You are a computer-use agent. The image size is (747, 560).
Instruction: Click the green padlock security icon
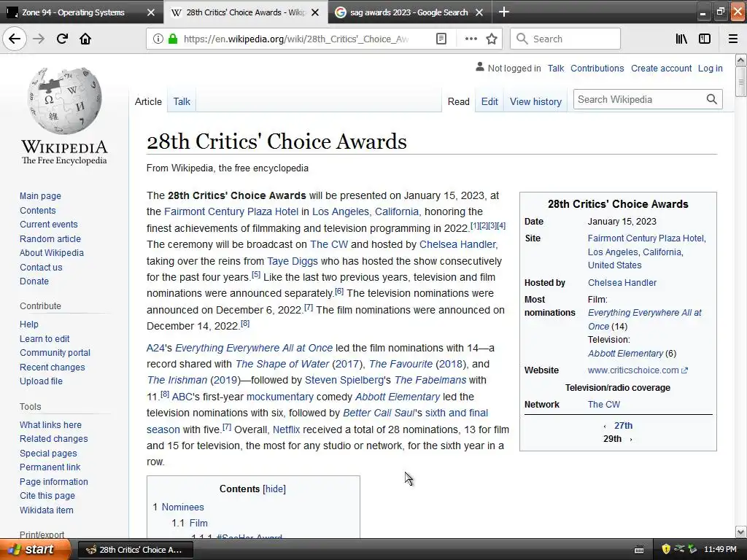(173, 39)
